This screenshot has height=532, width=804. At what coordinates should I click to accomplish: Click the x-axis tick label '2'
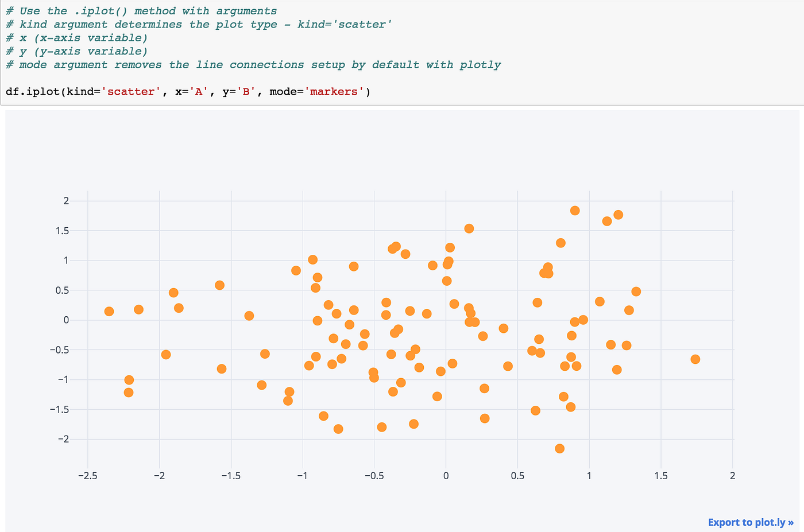click(732, 476)
